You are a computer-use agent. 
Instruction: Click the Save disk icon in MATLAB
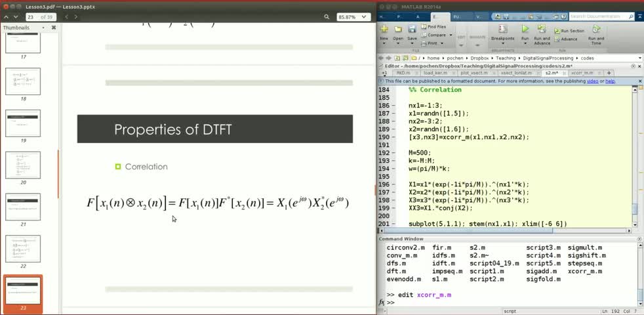coord(412,29)
